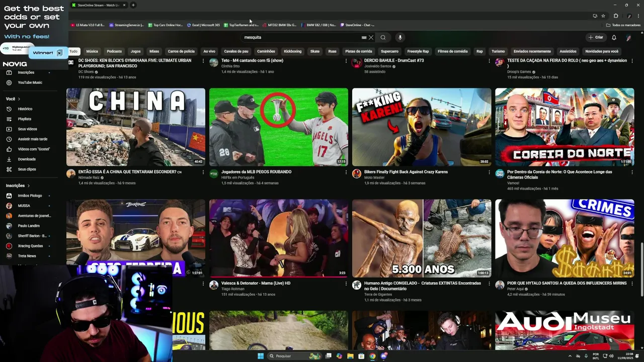644x362 pixels.
Task: Open the Excel | Microsoft 365 bookmark
Action: click(203, 25)
